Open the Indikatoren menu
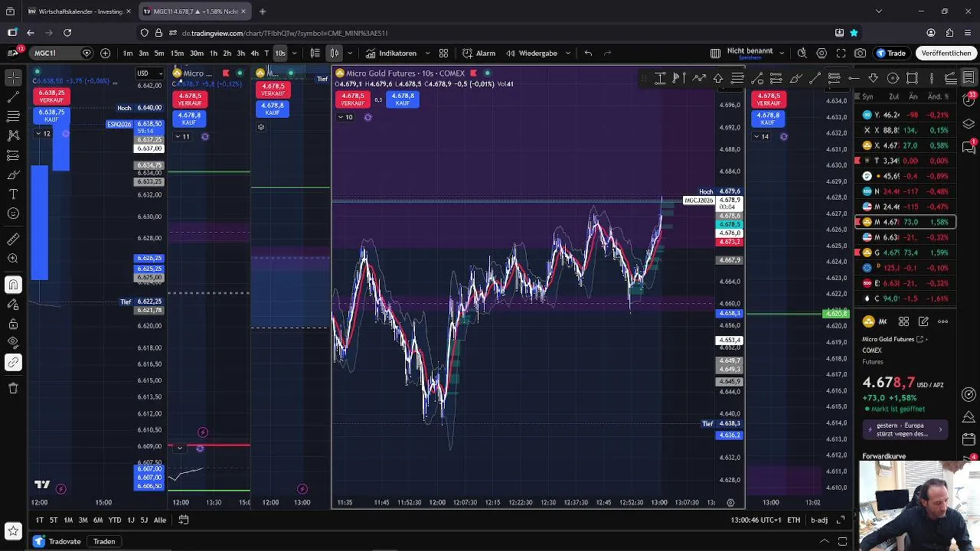Screen dimensions: 980x551 390,53
